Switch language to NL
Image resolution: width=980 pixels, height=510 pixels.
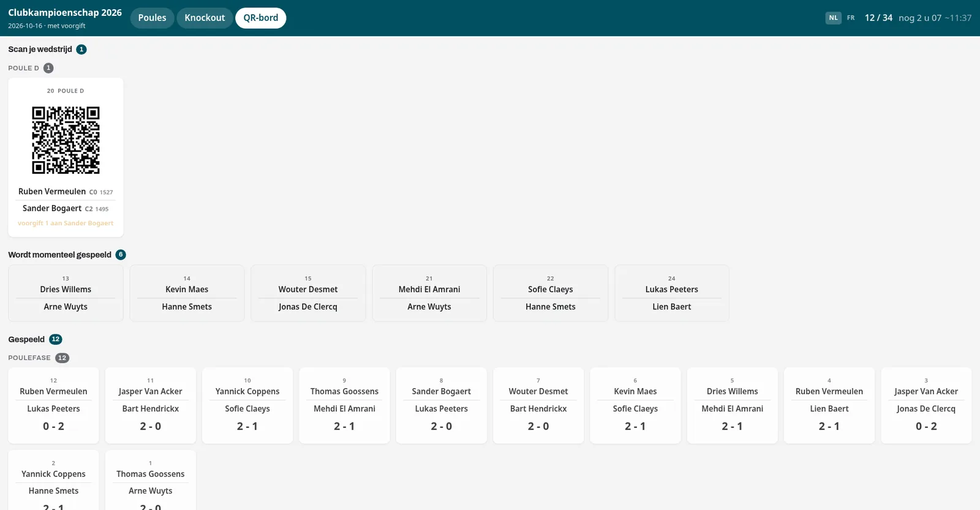coord(833,18)
